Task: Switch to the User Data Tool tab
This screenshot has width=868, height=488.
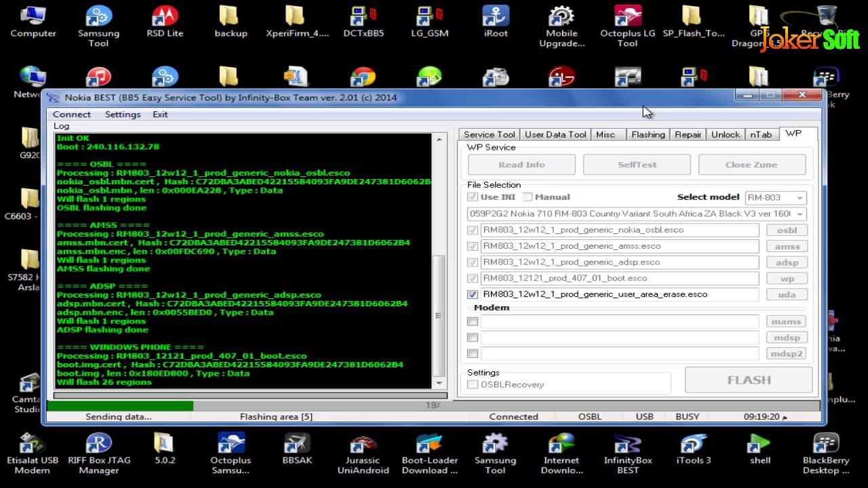Action: click(x=555, y=134)
